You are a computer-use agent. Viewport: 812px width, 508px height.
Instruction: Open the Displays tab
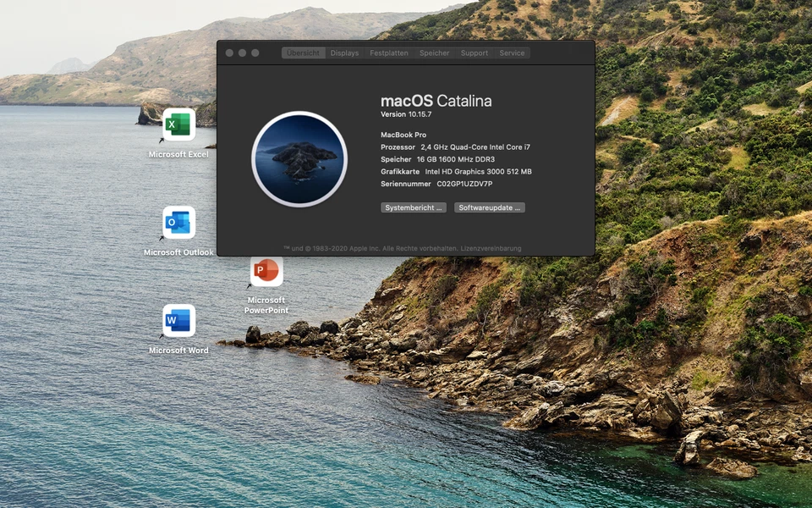(x=344, y=52)
